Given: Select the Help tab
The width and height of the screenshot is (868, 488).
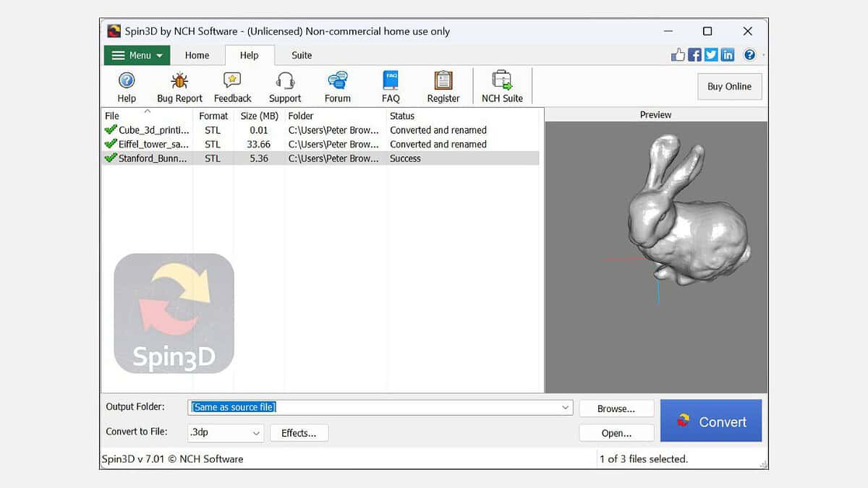Looking at the screenshot, I should click(x=250, y=55).
